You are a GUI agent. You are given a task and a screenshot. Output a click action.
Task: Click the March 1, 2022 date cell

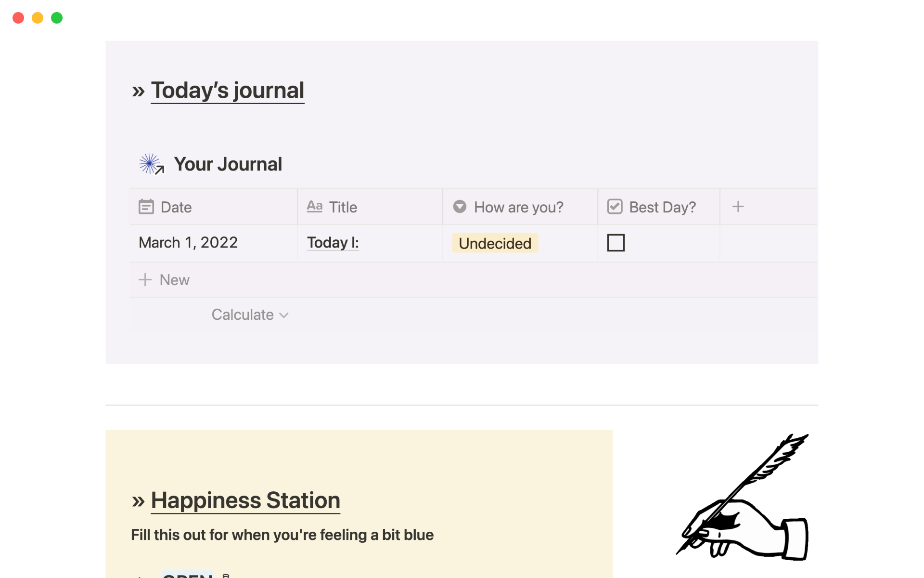tap(188, 243)
